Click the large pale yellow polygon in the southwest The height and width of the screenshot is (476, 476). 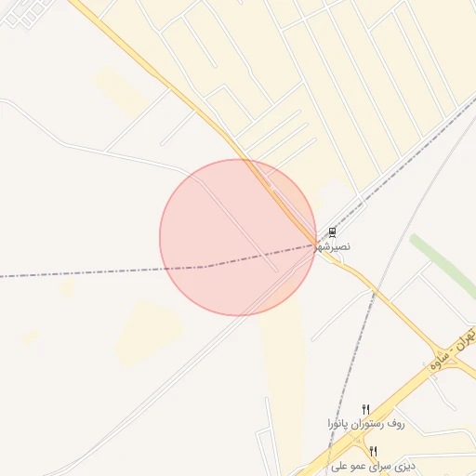point(149,333)
